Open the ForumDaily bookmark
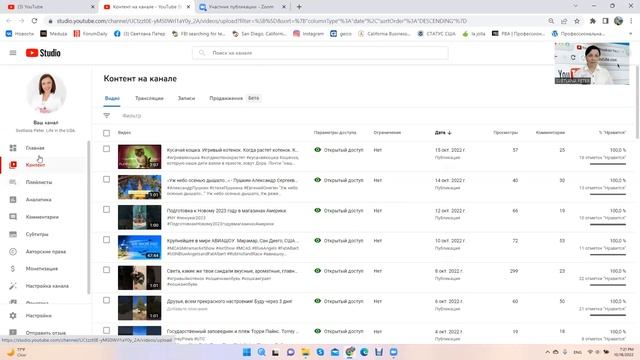 click(91, 34)
